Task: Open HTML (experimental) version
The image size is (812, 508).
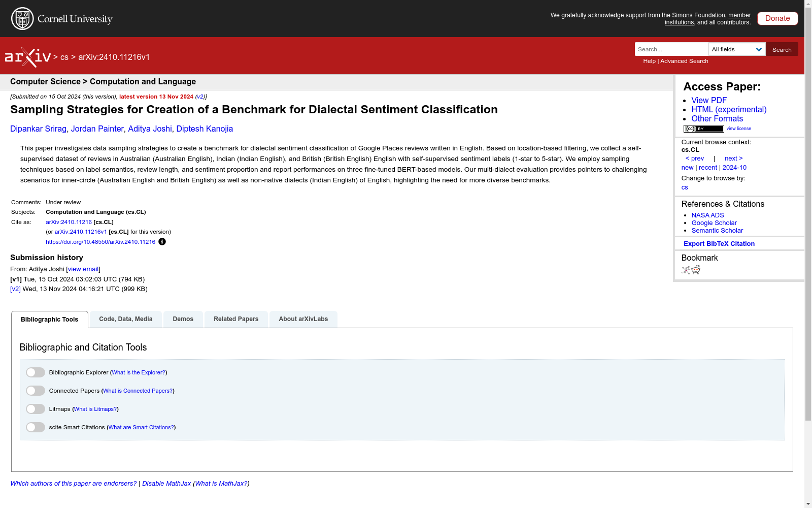Action: [x=729, y=110]
